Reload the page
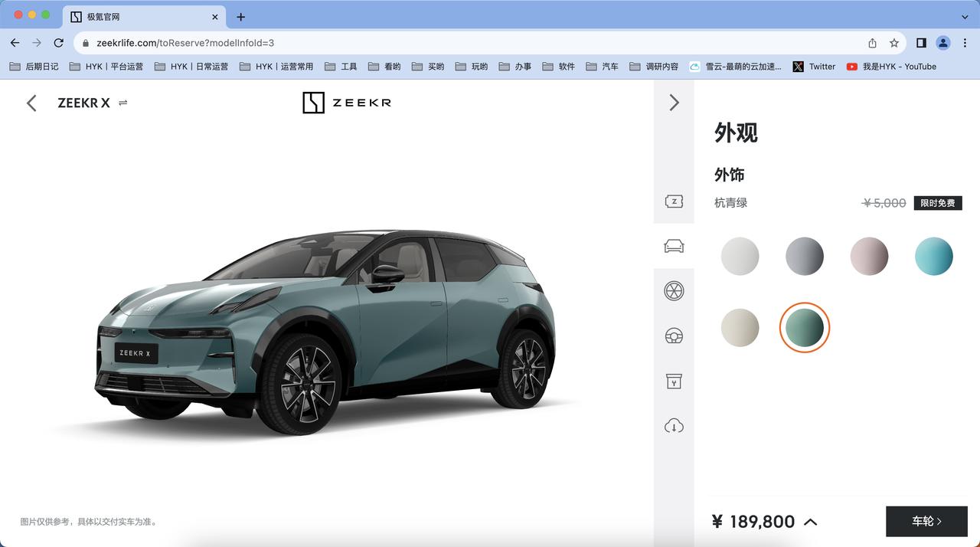Image resolution: width=980 pixels, height=547 pixels. click(59, 43)
